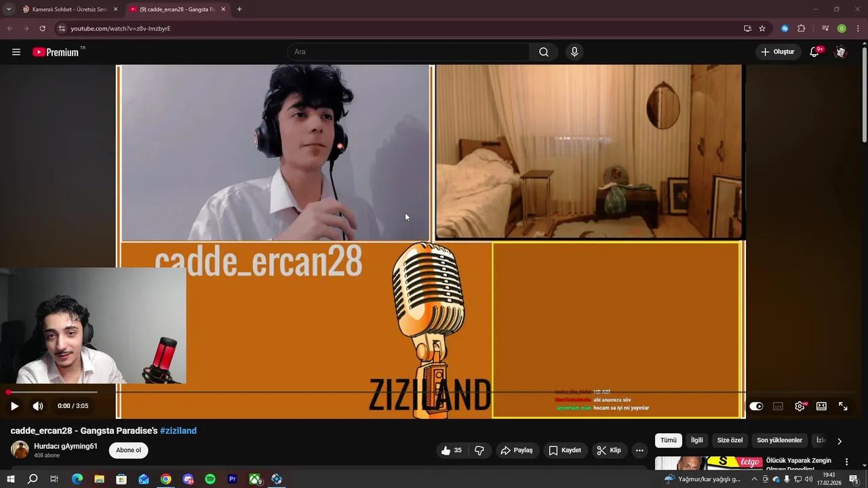
Task: Click the Klip clip button
Action: (609, 450)
